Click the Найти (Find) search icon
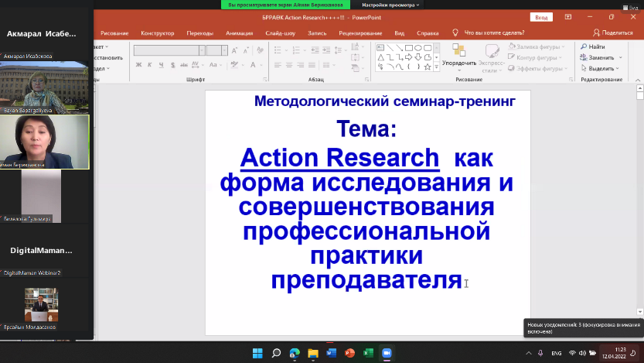The width and height of the screenshot is (644, 363). (x=584, y=47)
